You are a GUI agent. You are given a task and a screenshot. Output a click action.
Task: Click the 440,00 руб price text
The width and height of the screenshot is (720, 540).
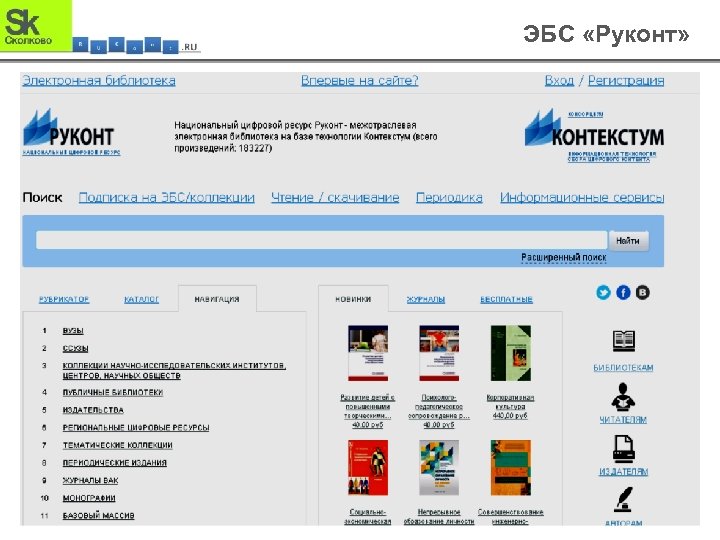[x=510, y=416]
